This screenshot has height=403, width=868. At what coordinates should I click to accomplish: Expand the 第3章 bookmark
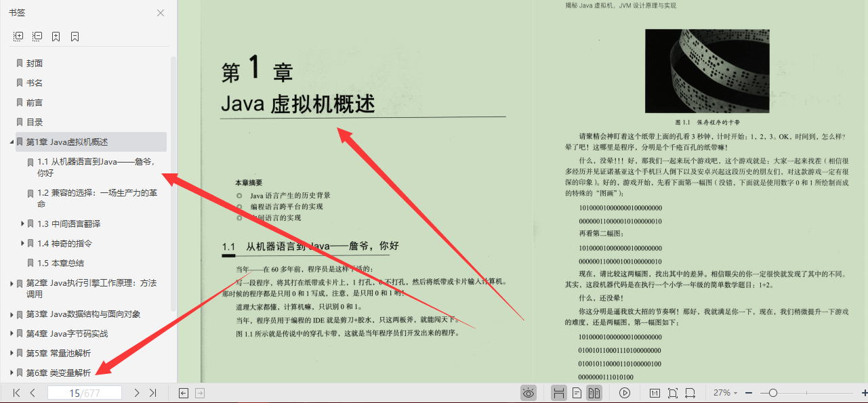(12, 314)
